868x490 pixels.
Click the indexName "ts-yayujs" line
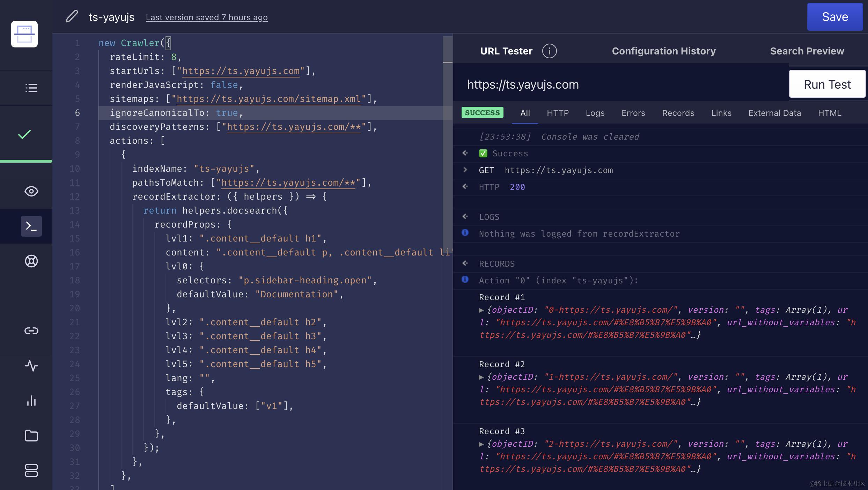click(x=196, y=169)
